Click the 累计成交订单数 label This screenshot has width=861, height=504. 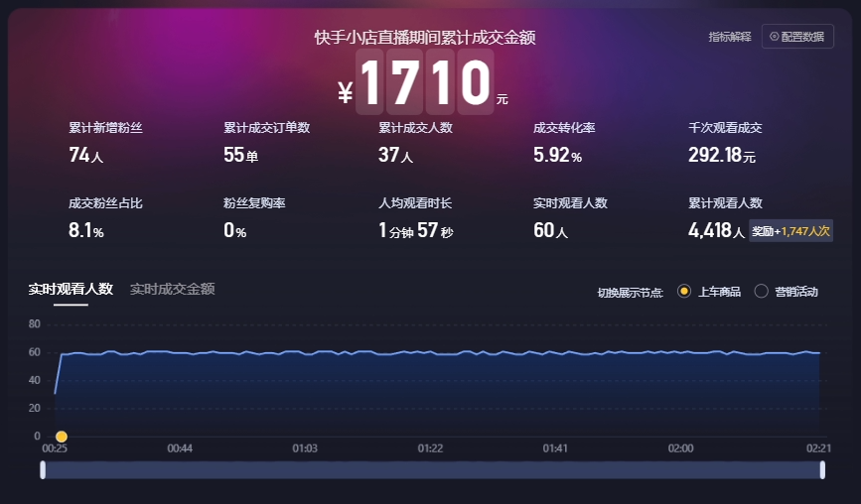tap(267, 128)
